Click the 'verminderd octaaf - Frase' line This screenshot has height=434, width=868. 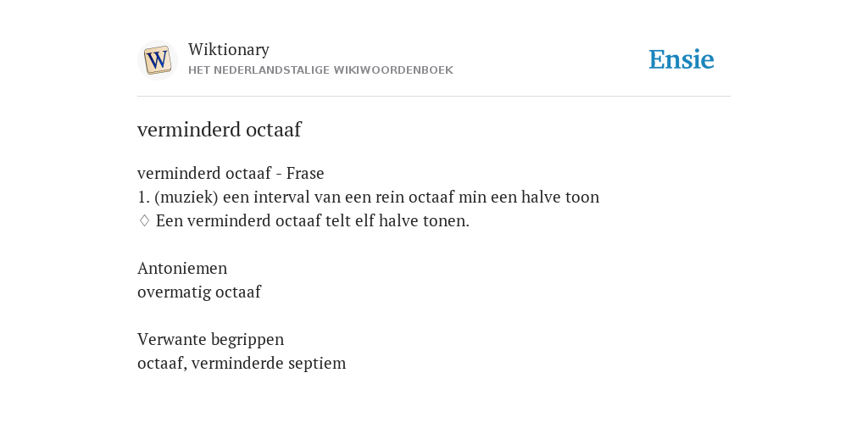pyautogui.click(x=231, y=173)
